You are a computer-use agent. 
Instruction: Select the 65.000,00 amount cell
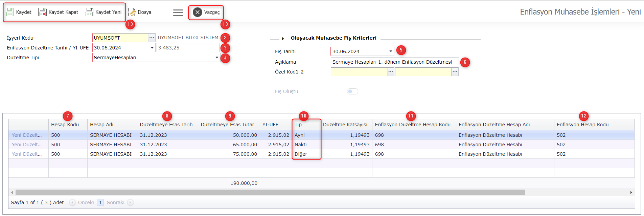click(x=229, y=145)
